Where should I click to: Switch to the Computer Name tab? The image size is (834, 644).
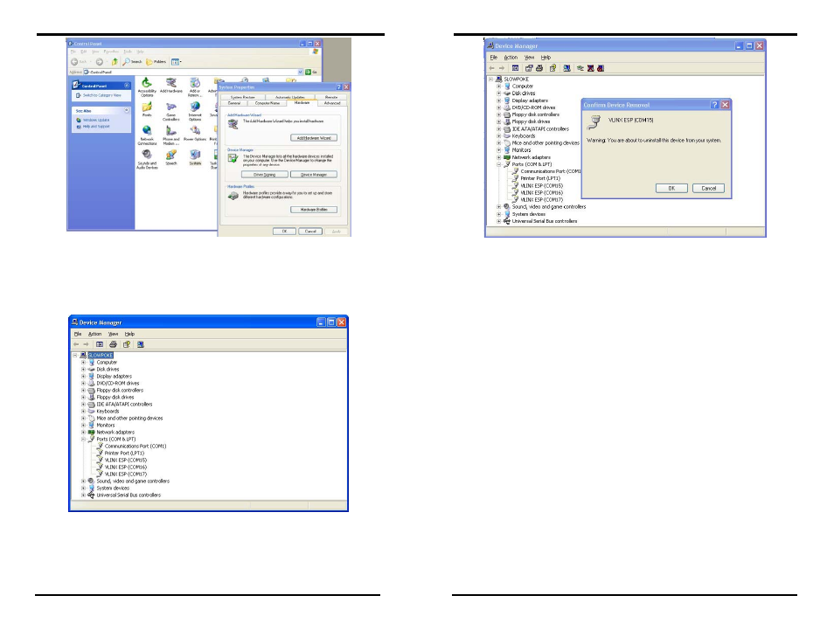click(x=267, y=103)
